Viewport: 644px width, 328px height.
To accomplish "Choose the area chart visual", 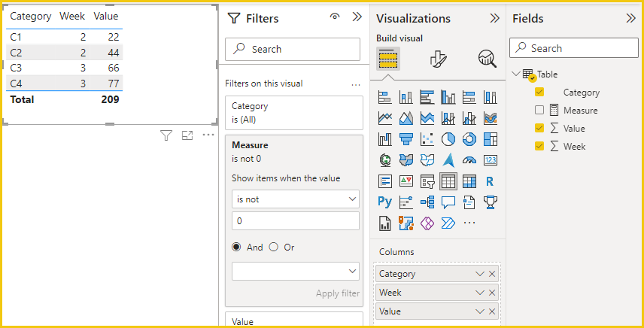I will tap(406, 118).
